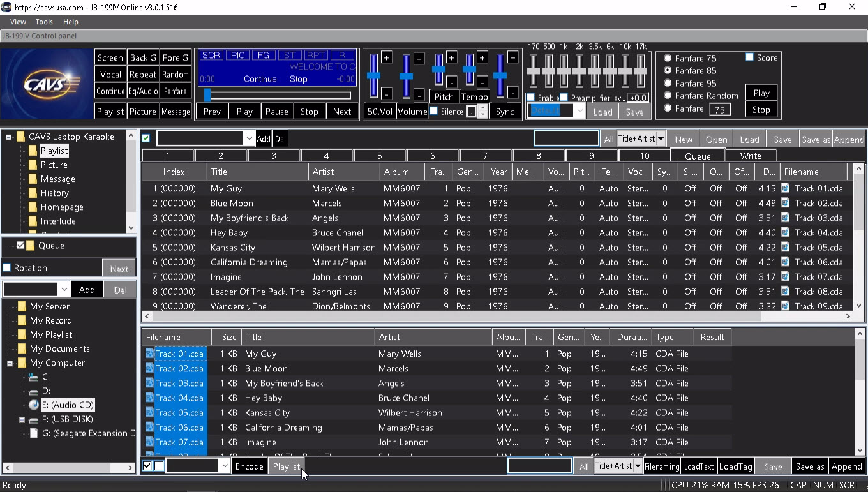The height and width of the screenshot is (492, 868).
Task: Open the Help menu
Action: pyautogui.click(x=70, y=22)
